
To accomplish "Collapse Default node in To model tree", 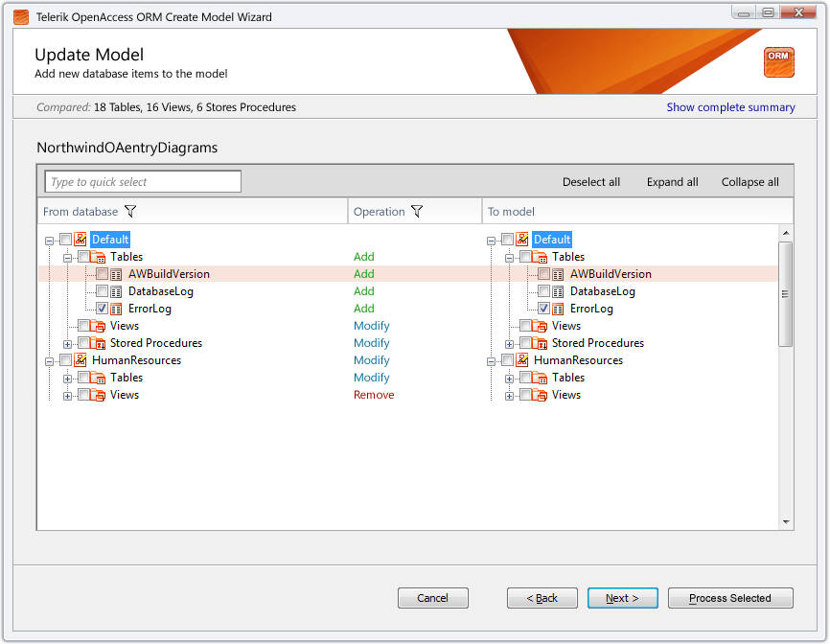I will pyautogui.click(x=492, y=241).
